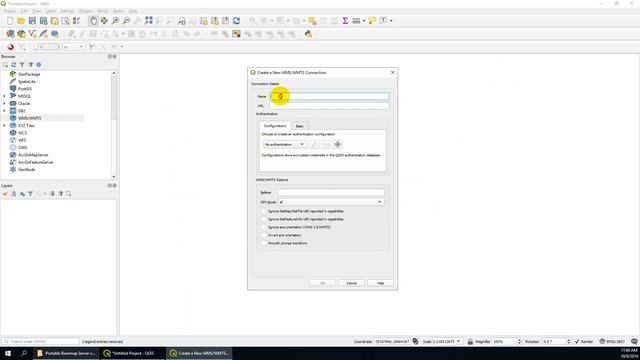Click the Zoom Full extent icon
This screenshot has height=360, width=640.
click(148, 21)
